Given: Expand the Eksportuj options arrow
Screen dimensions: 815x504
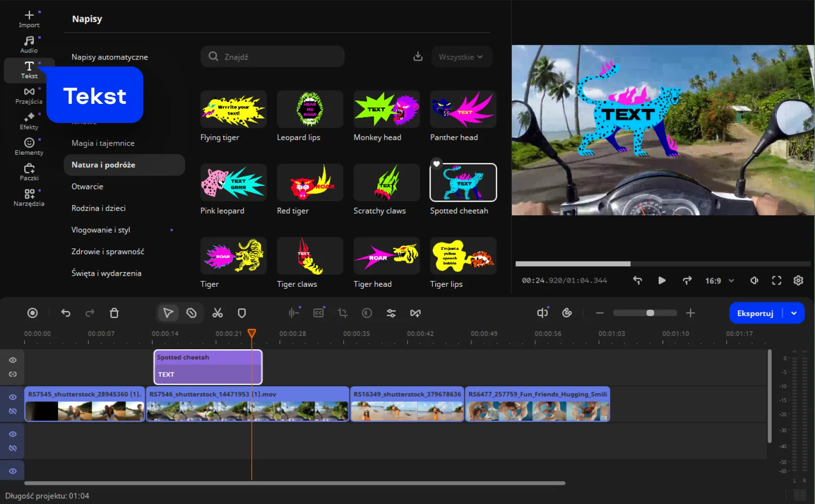Looking at the screenshot, I should (794, 313).
